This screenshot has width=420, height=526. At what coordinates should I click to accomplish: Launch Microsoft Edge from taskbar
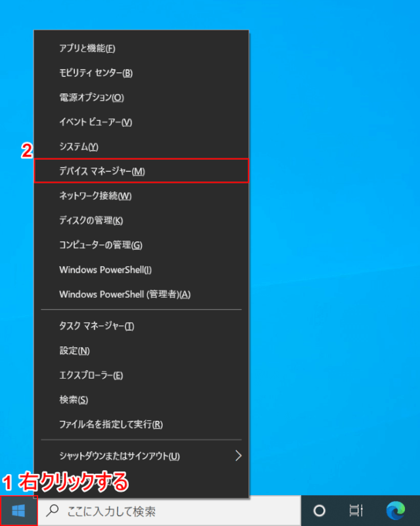pos(395,511)
